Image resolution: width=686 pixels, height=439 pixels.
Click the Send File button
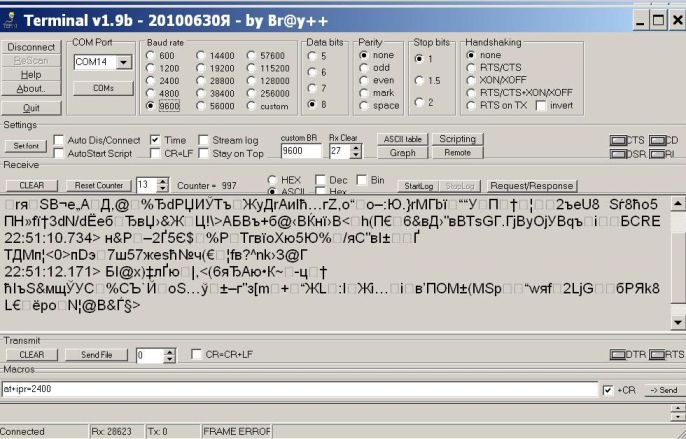[97, 355]
